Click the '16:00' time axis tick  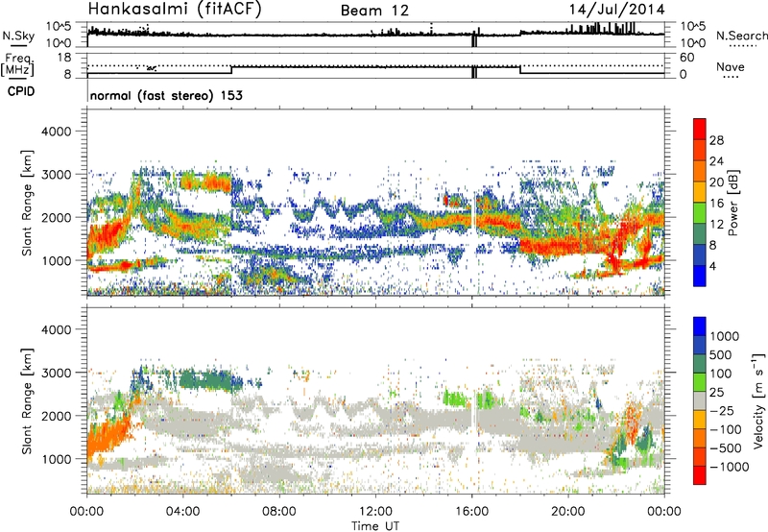click(471, 511)
